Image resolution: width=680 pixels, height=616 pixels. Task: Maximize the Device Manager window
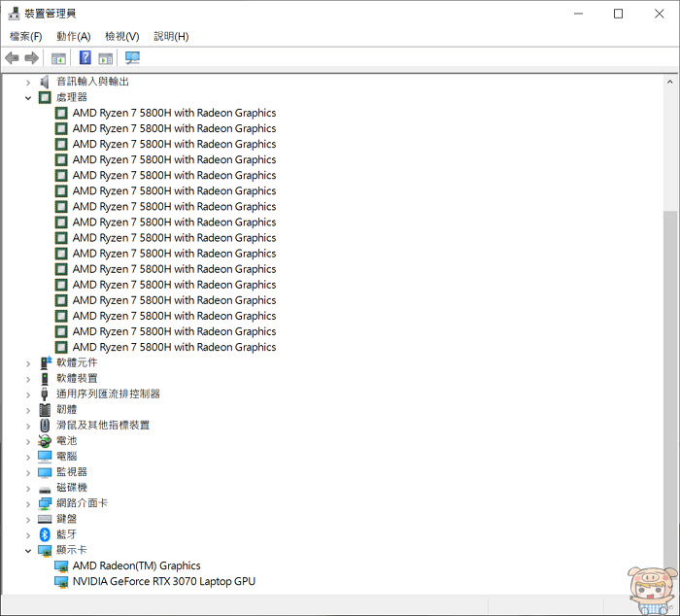[x=619, y=14]
